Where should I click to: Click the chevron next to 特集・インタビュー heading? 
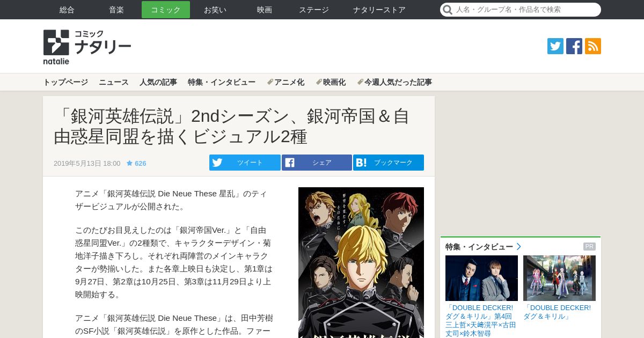tap(518, 247)
